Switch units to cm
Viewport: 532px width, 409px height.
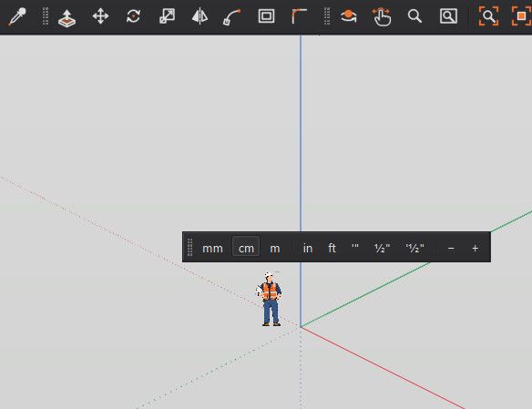point(246,247)
